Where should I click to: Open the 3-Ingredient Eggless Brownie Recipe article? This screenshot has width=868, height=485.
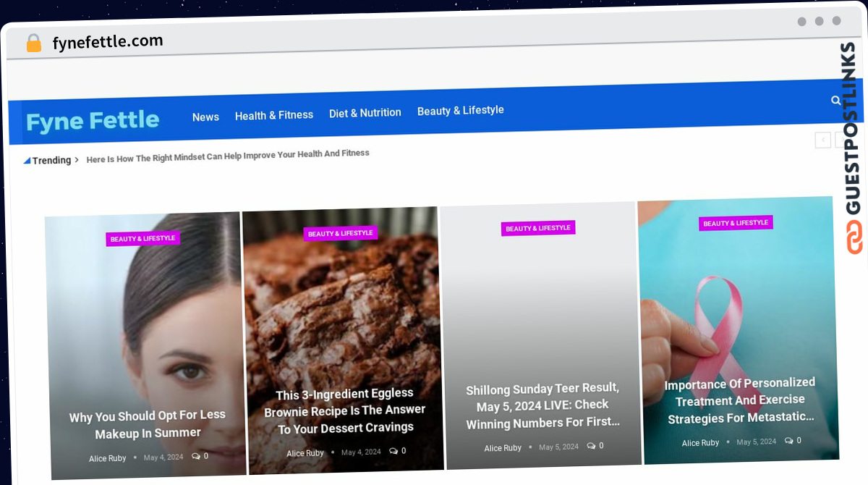pos(344,411)
